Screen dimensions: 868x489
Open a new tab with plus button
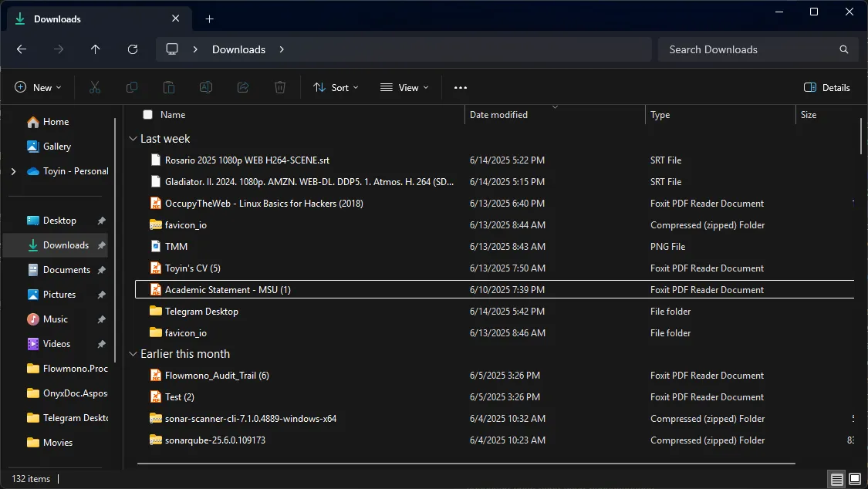click(x=209, y=19)
